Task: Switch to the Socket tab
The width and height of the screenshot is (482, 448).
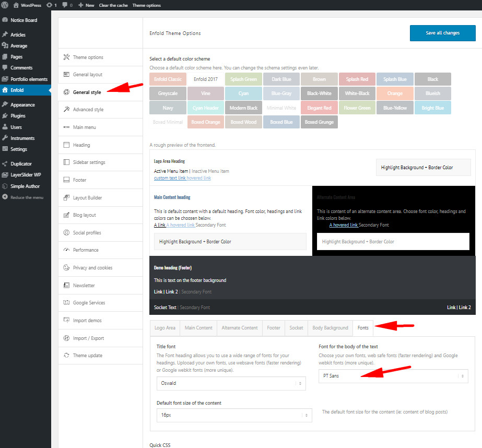Action: tap(296, 328)
